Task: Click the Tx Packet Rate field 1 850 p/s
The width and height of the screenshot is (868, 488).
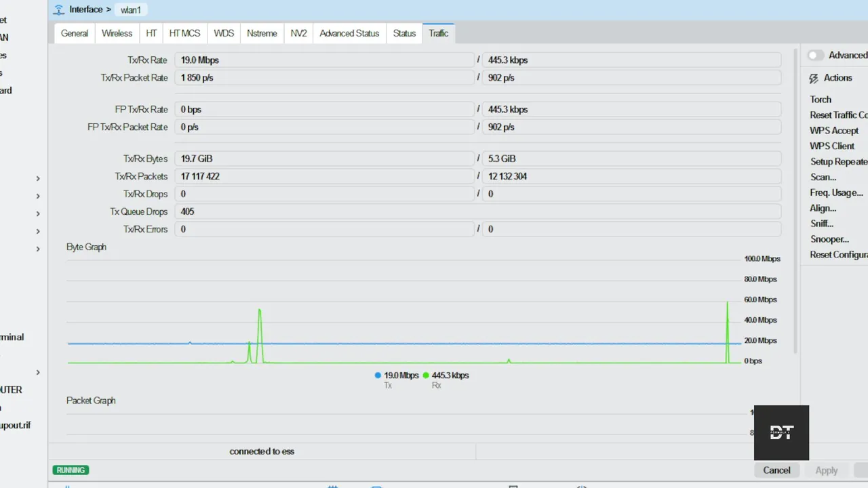Action: click(324, 78)
